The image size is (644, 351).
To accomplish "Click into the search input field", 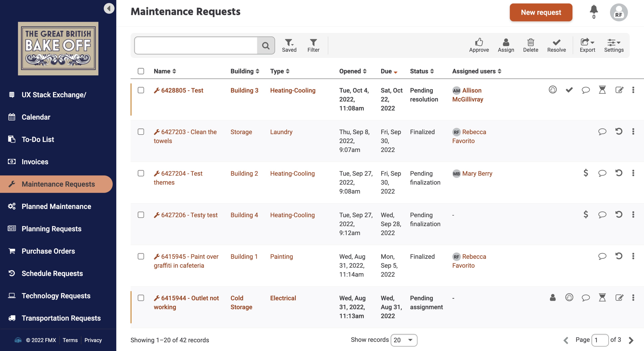I will pyautogui.click(x=196, y=45).
